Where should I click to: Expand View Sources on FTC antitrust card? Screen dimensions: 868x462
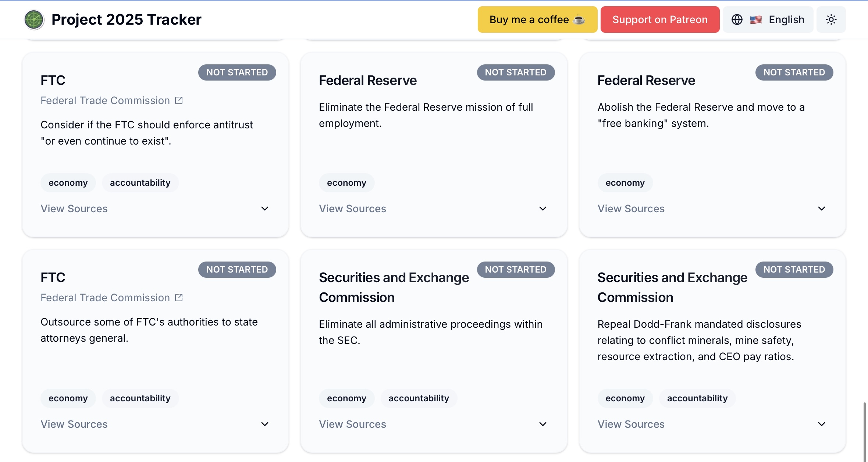click(74, 209)
